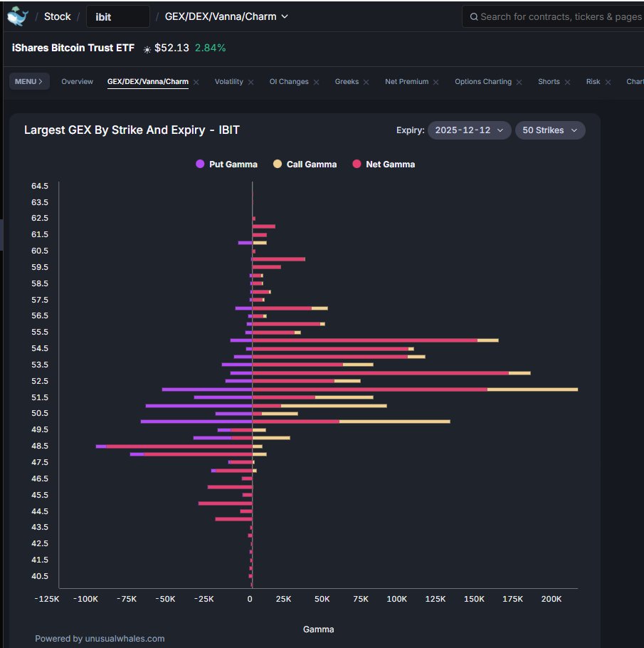Switch to the Volatility tab
644x648 pixels.
pos(229,81)
